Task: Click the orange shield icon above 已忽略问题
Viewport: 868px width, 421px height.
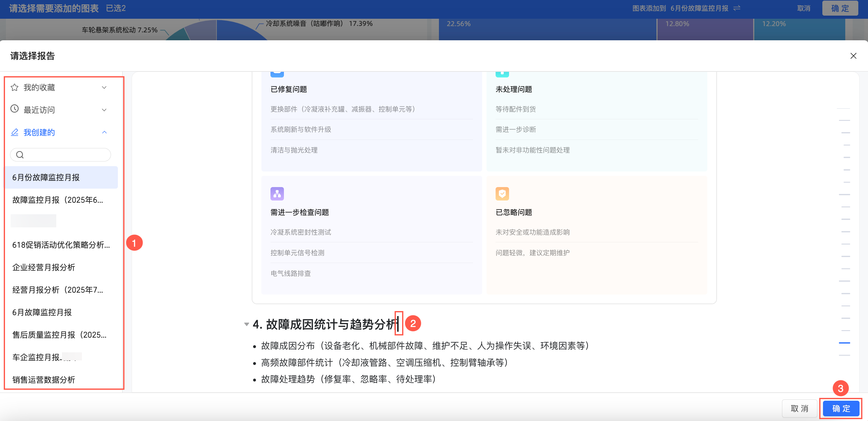Action: point(502,194)
